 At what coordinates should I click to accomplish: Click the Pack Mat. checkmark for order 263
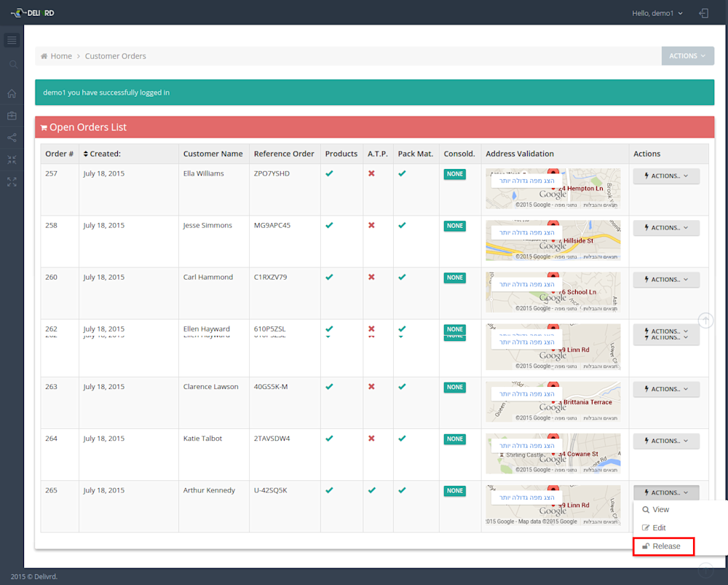(402, 386)
